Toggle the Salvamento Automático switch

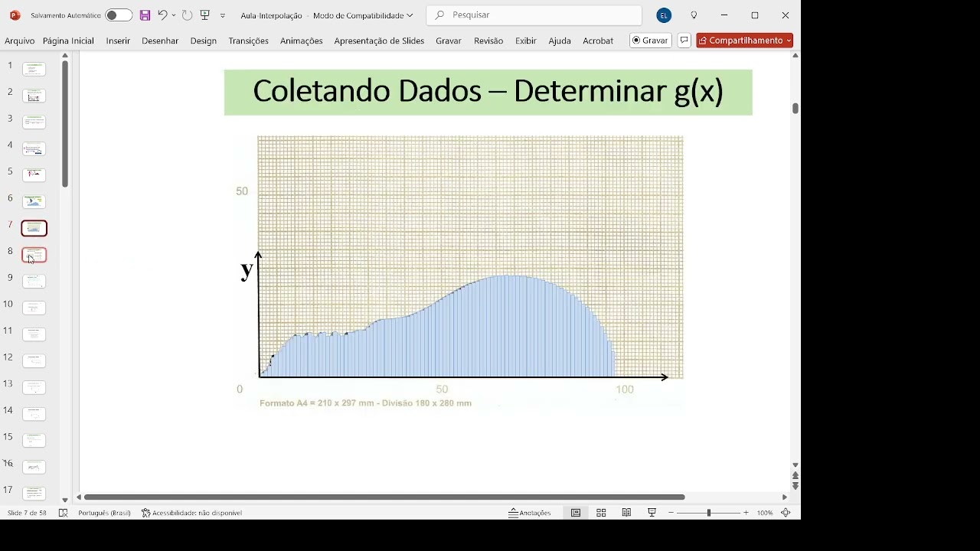[118, 15]
